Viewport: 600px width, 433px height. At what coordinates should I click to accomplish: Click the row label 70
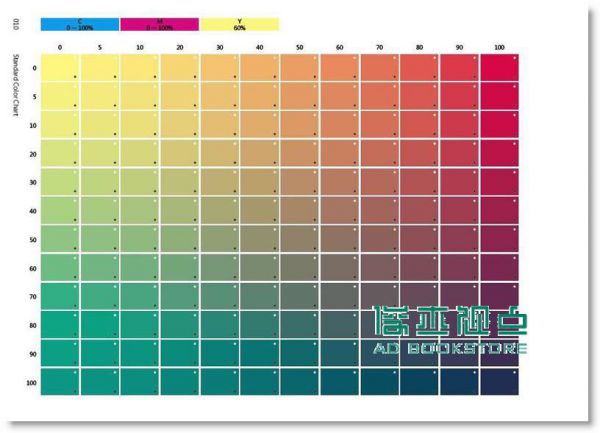(33, 297)
